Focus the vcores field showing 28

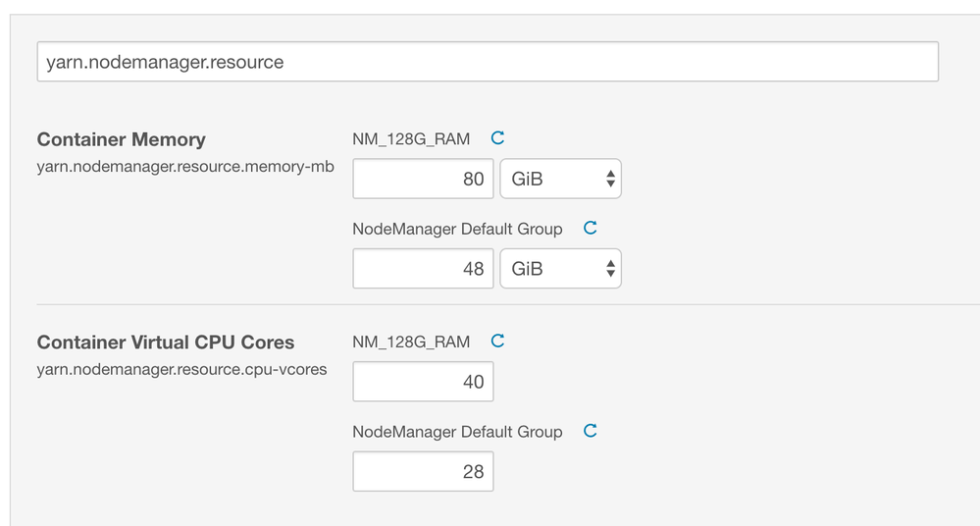pyautogui.click(x=423, y=472)
